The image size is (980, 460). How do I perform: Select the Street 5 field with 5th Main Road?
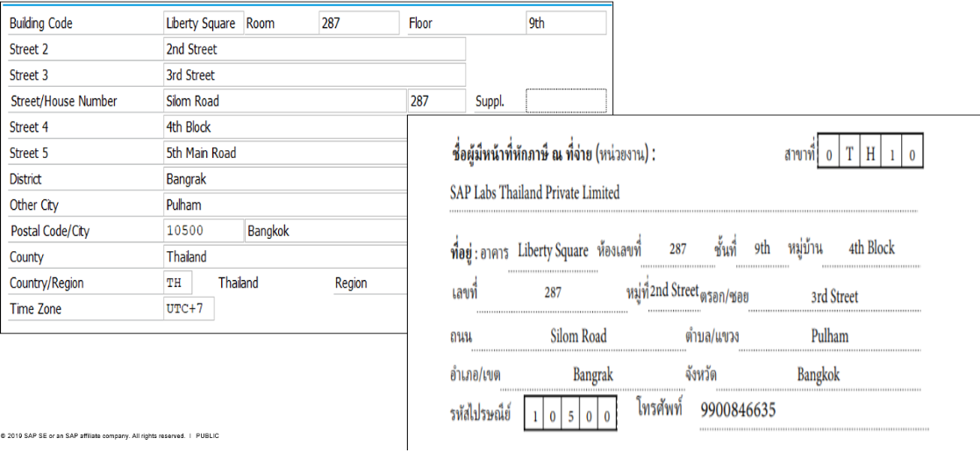(285, 153)
